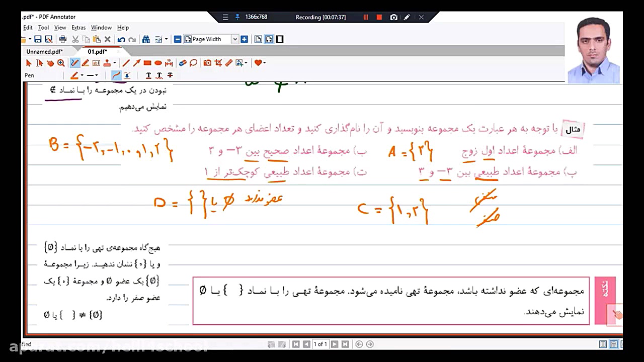The width and height of the screenshot is (644, 362).
Task: Select the Pen tool in annotation toolbar
Action: coord(75,63)
